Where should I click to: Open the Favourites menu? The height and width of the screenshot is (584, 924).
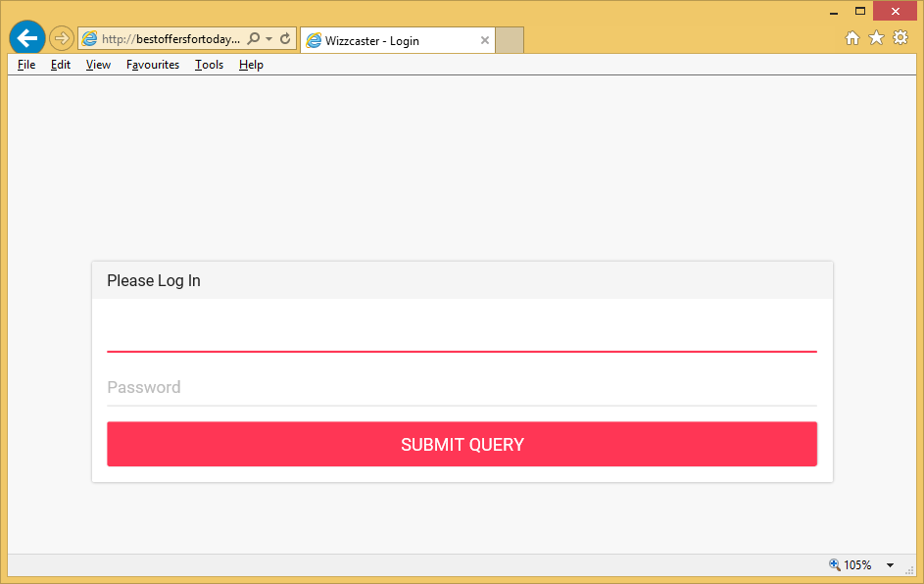153,65
